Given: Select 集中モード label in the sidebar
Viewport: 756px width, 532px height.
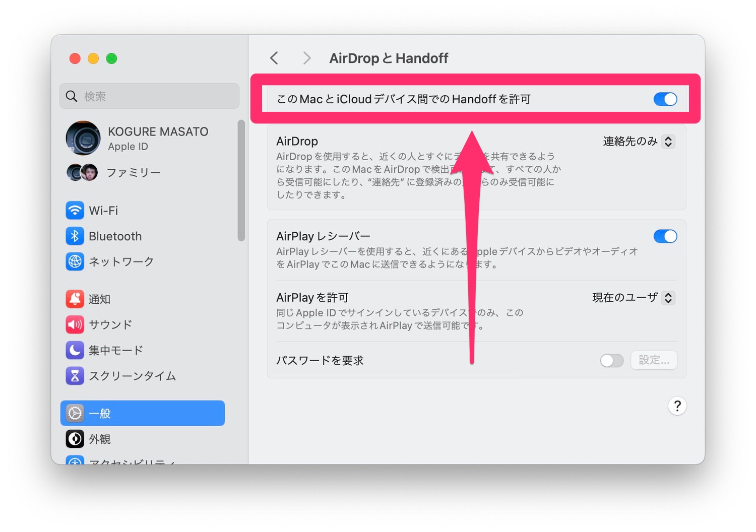Looking at the screenshot, I should pos(116,350).
